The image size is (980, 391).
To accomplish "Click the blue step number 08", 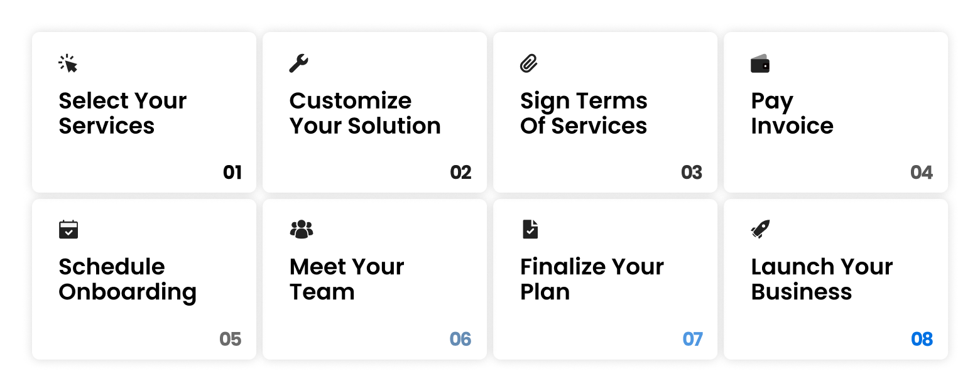I will [922, 340].
